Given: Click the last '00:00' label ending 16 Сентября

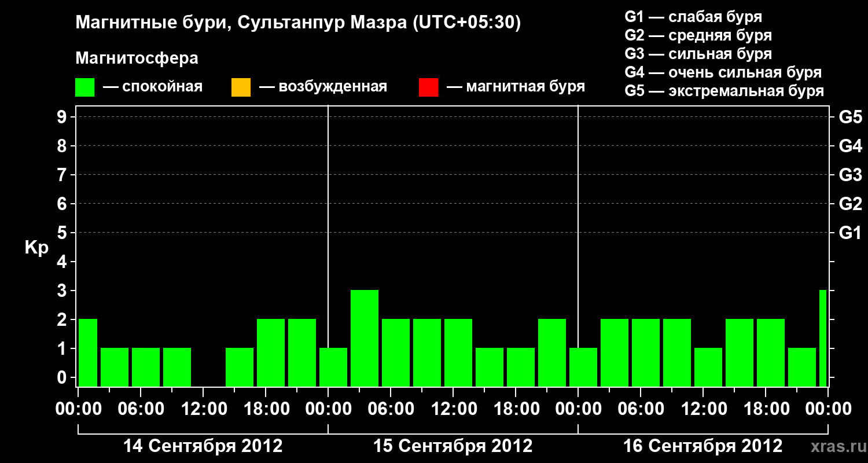Looking at the screenshot, I should [x=828, y=409].
